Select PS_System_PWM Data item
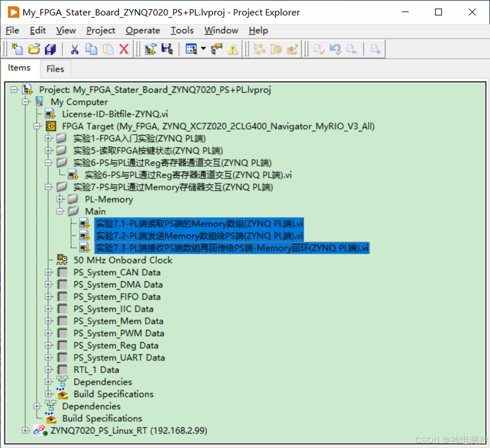The width and height of the screenshot is (490, 448). pyautogui.click(x=119, y=333)
